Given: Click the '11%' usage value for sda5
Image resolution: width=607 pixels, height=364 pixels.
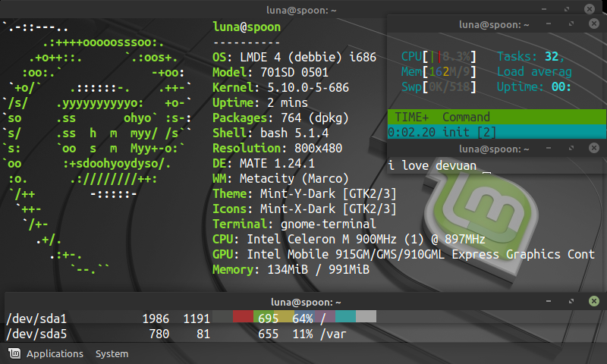Looking at the screenshot, I should [x=303, y=334].
